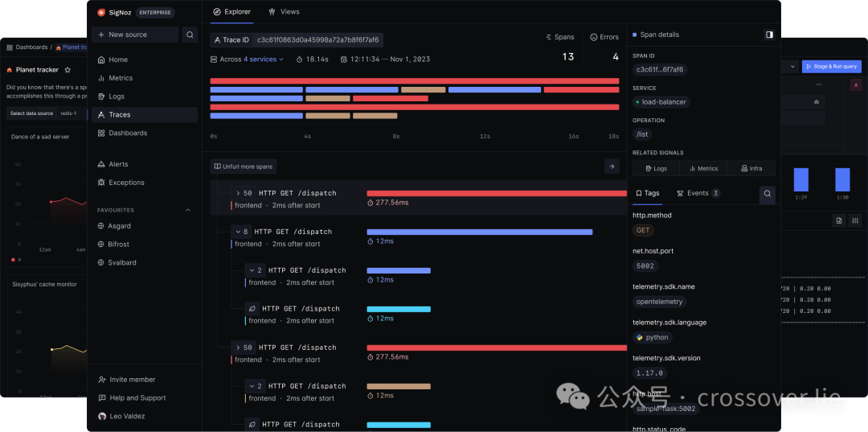Toggle the span details panel layout icon
Image resolution: width=868 pixels, height=432 pixels.
[769, 35]
